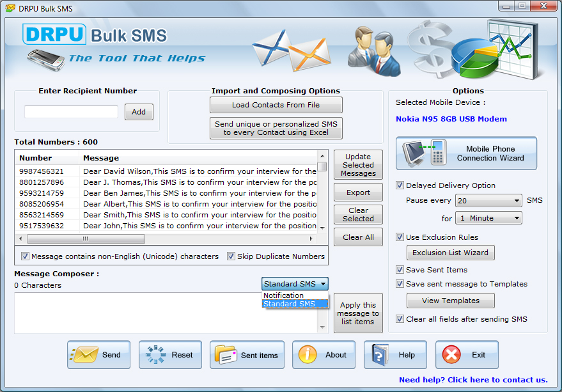
Task: Open the Help book icon button
Action: 395,355
